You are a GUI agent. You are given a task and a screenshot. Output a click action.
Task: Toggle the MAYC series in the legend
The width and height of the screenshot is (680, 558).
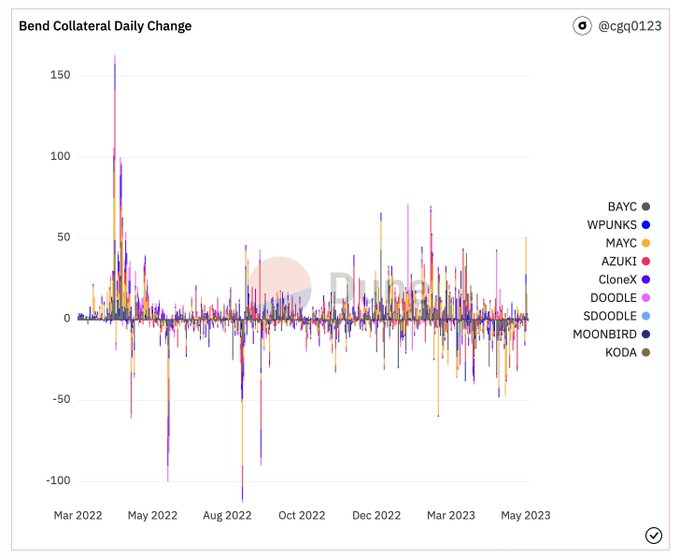[628, 243]
